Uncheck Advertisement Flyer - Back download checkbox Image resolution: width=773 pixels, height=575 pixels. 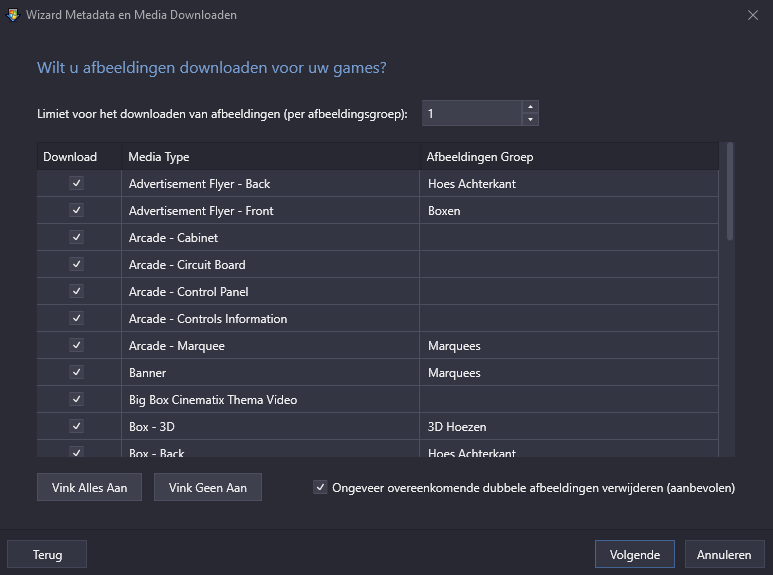(76, 183)
